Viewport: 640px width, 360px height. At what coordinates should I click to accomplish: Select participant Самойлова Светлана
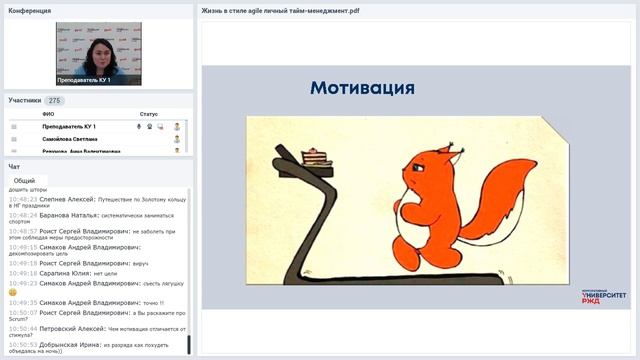click(x=70, y=139)
